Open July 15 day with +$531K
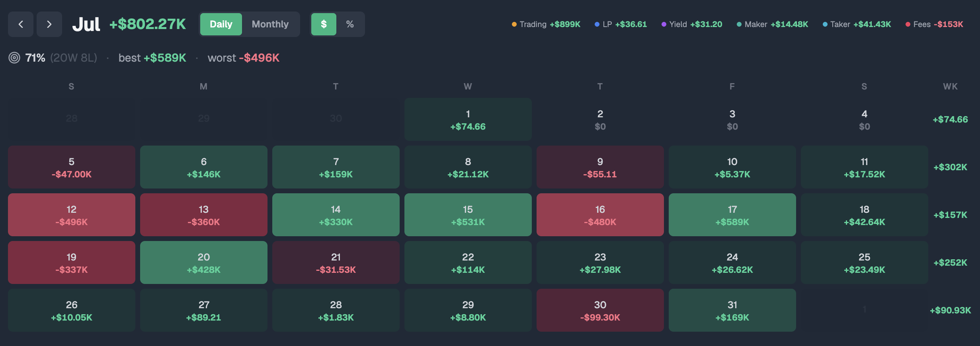The height and width of the screenshot is (346, 980). point(468,215)
